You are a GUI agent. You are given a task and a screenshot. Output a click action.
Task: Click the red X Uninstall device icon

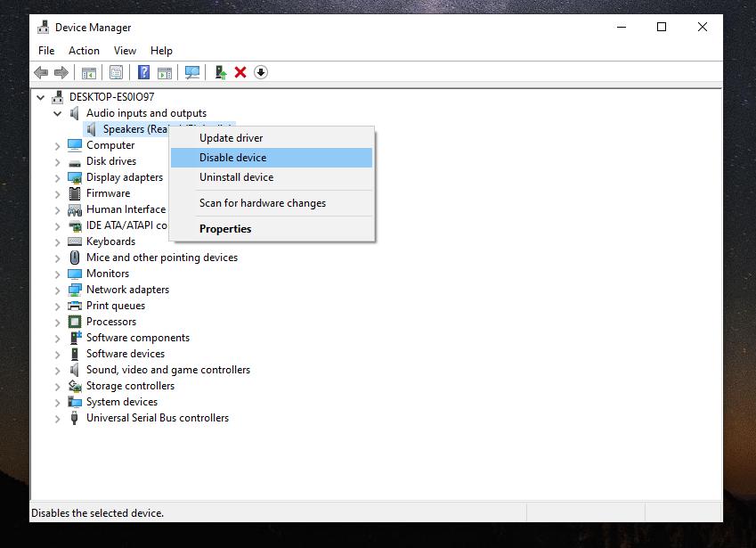(x=240, y=72)
